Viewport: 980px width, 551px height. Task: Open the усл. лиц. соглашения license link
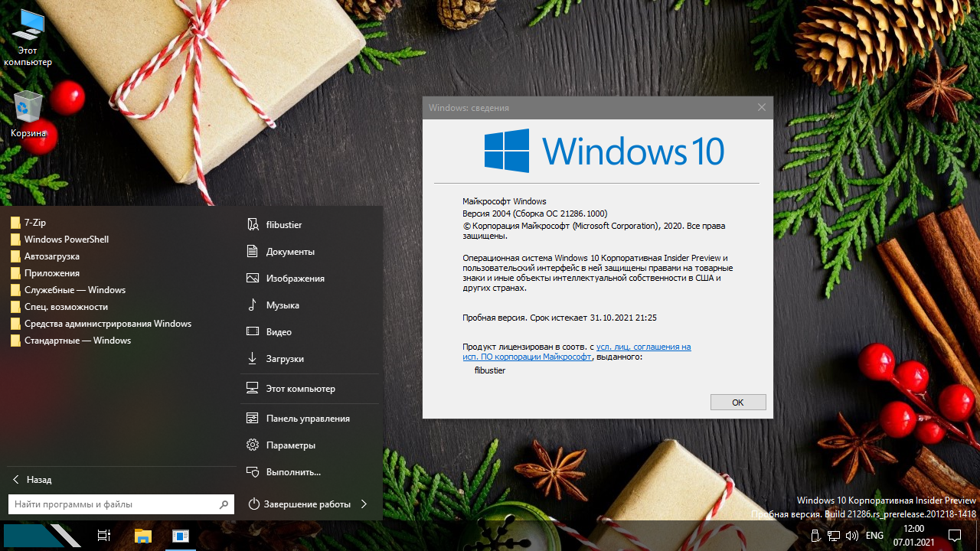tap(643, 347)
